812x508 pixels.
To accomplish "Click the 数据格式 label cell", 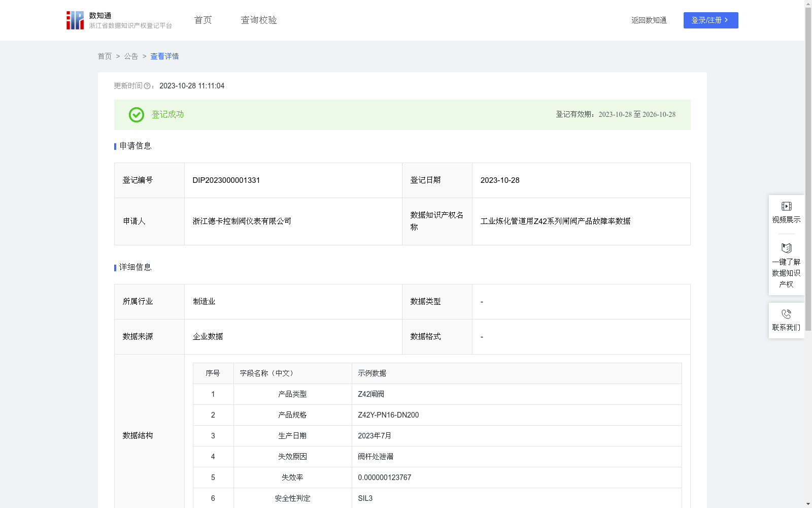I will click(x=437, y=337).
